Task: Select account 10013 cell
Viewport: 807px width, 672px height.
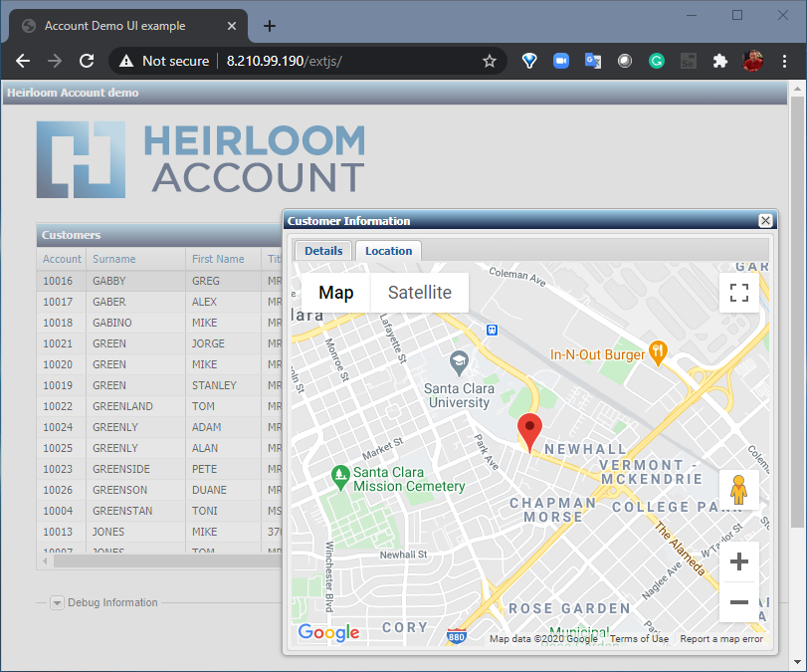Action: click(62, 532)
